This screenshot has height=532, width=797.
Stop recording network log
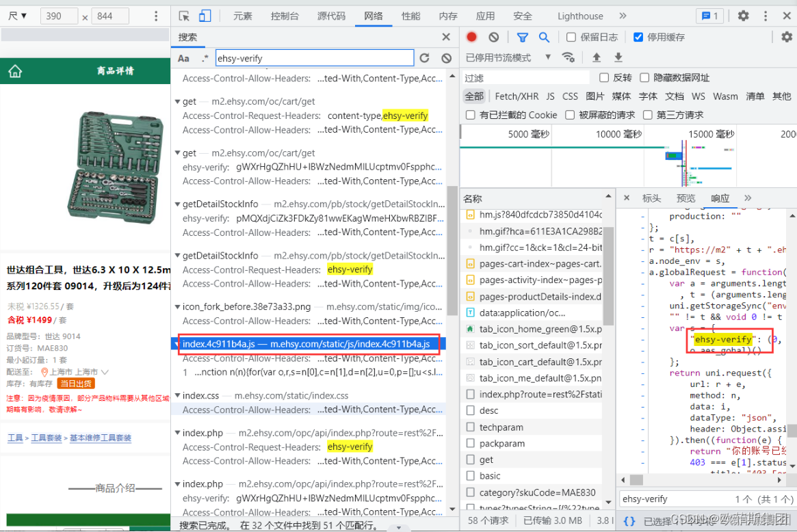click(471, 37)
